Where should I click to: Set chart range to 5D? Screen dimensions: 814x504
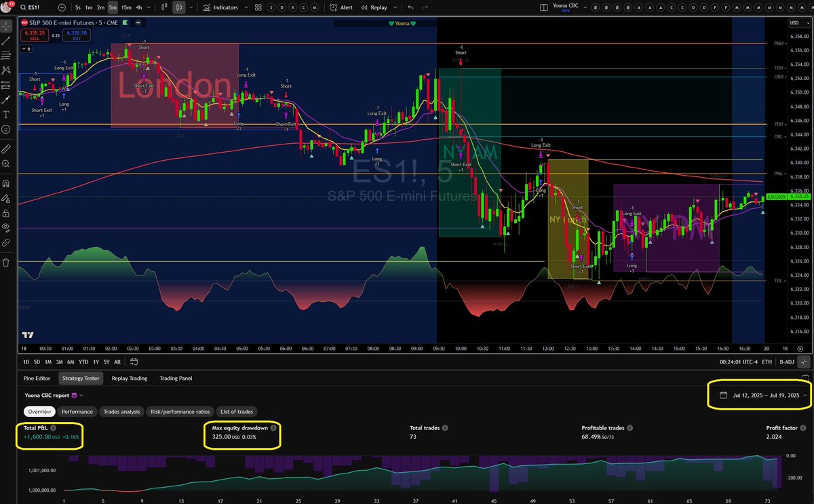[x=36, y=362]
